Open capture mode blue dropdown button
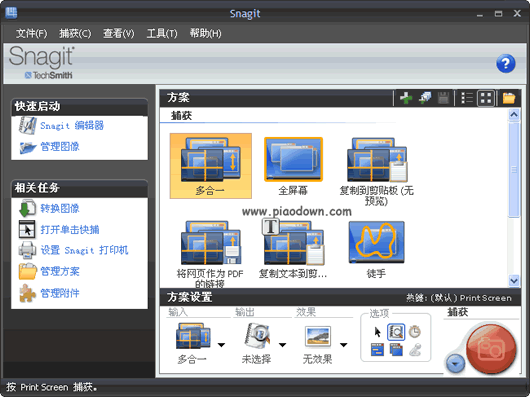This screenshot has height=397, width=530. 455,364
